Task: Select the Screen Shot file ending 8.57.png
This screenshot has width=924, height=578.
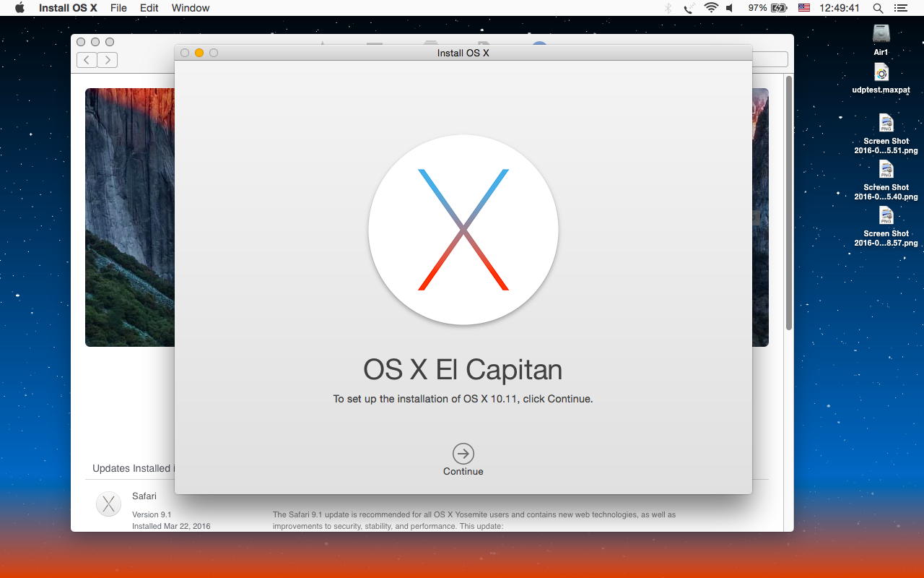Action: tap(886, 216)
